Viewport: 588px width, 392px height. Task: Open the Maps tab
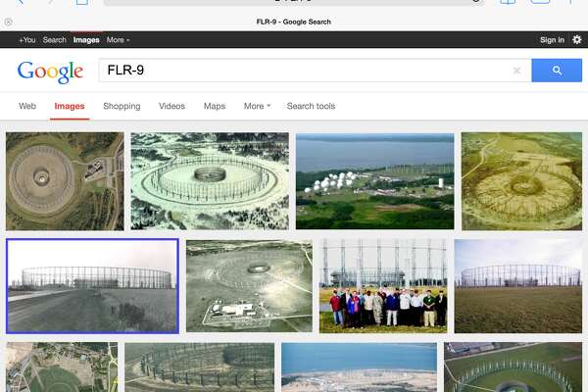(x=215, y=106)
